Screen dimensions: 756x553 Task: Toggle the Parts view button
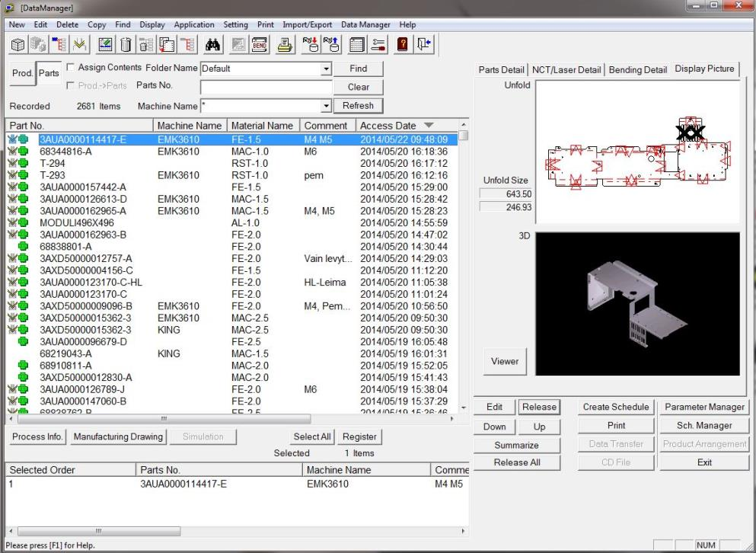49,73
